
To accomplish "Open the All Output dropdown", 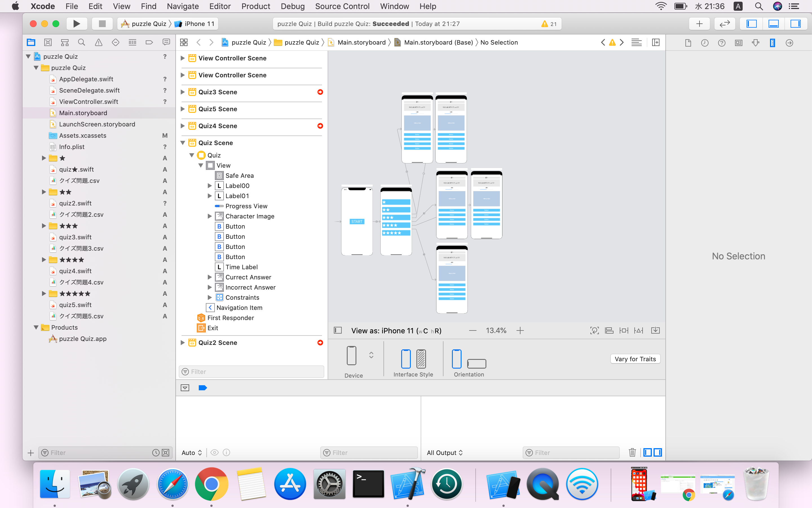I will pyautogui.click(x=445, y=453).
